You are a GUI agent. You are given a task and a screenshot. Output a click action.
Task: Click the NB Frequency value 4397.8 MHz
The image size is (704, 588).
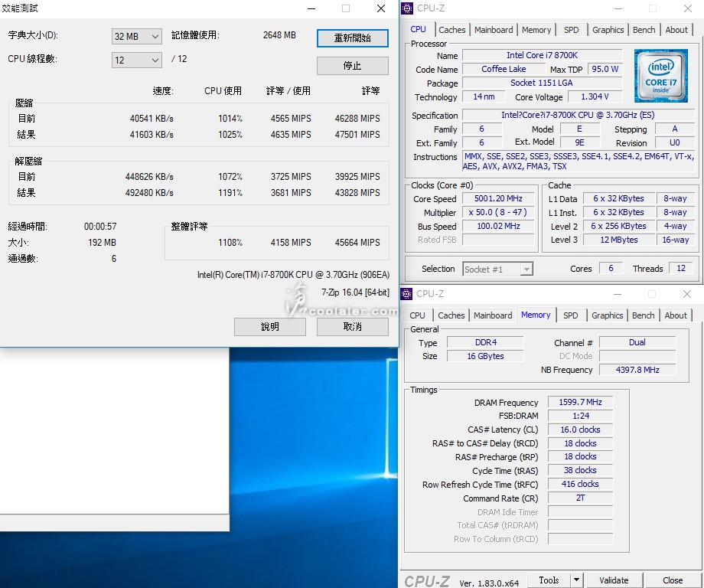637,370
